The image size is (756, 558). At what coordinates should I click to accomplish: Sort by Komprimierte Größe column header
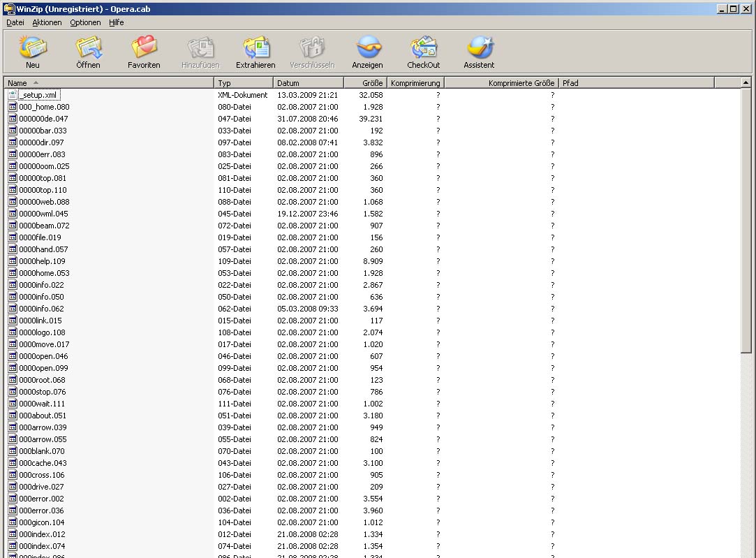[501, 83]
